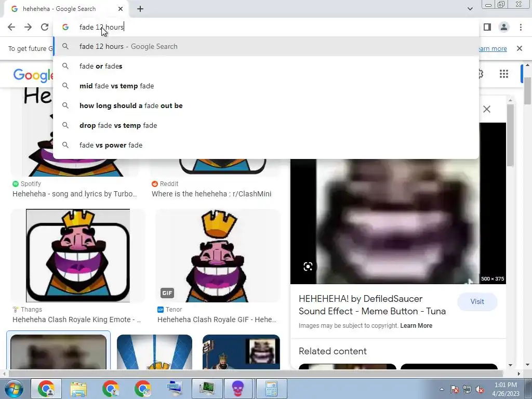Open the purple skull taskbar icon
The height and width of the screenshot is (399, 532).
[238, 389]
